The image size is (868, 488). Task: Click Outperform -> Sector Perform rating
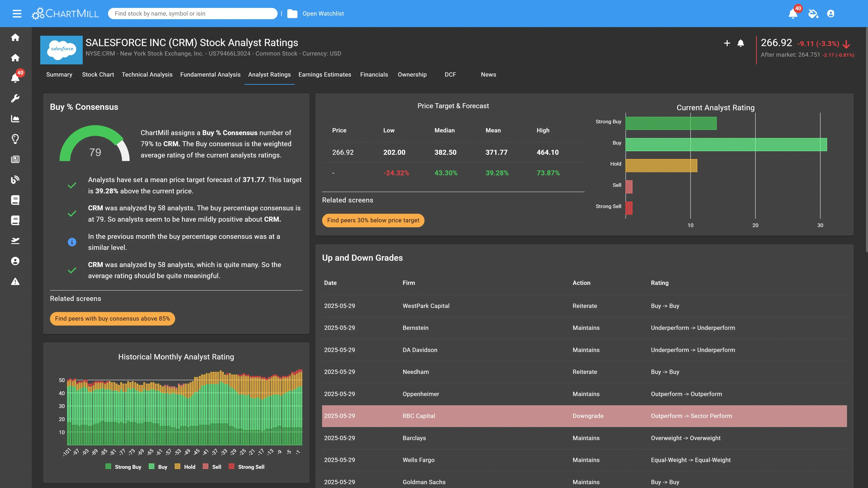(691, 416)
